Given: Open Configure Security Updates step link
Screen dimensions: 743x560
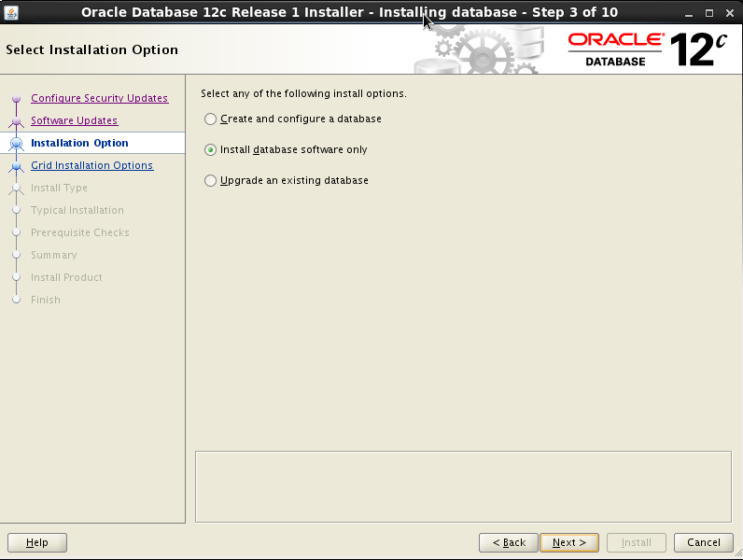Looking at the screenshot, I should [x=100, y=98].
